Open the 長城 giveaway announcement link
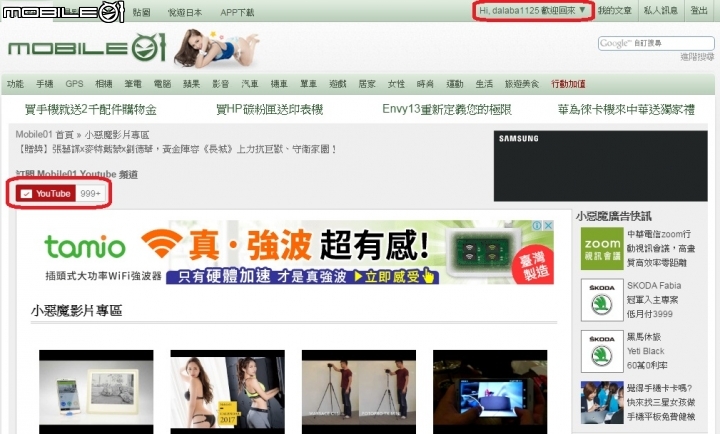Screen dimensions: 720x434 (176, 149)
